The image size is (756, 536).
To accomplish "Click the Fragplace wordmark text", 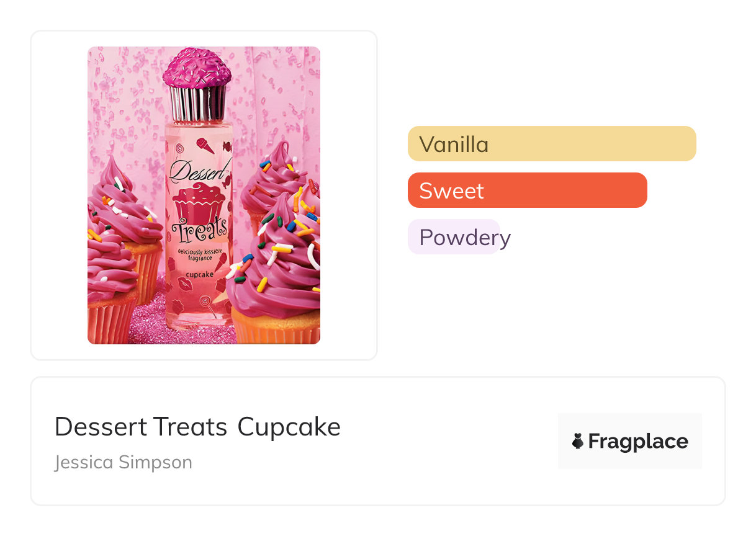I will click(637, 441).
